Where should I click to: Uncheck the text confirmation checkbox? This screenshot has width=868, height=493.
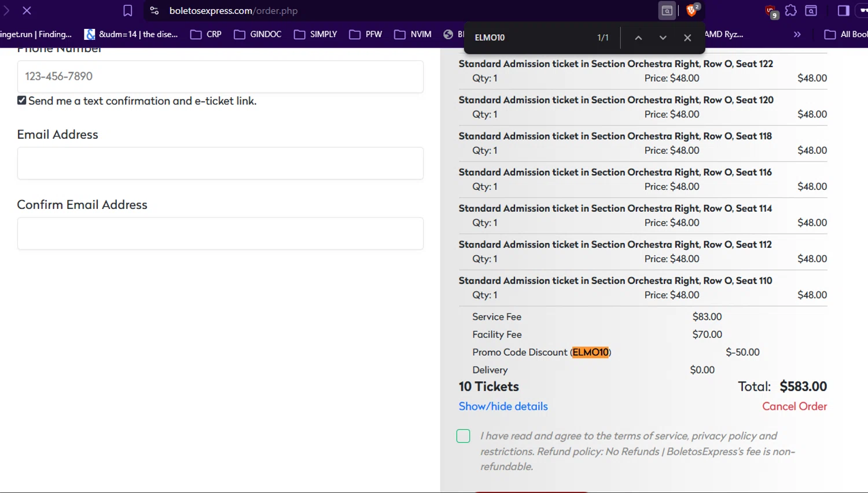[22, 100]
